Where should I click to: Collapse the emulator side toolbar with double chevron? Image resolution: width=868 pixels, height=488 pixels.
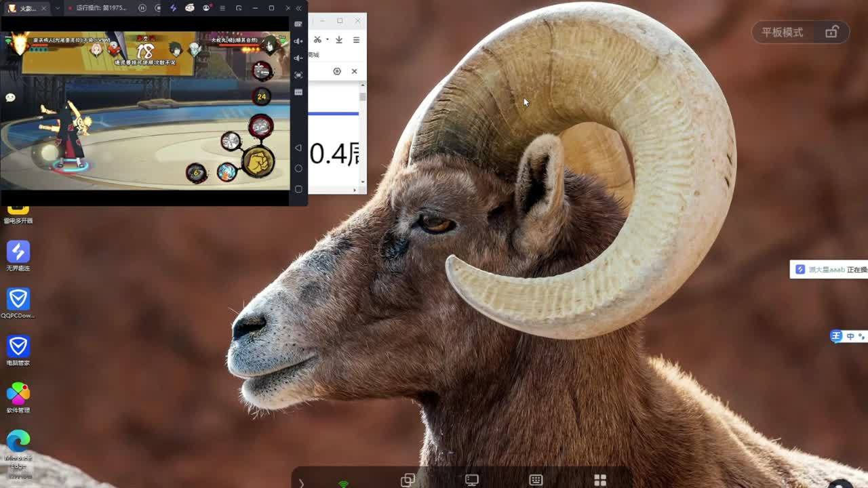click(x=298, y=8)
